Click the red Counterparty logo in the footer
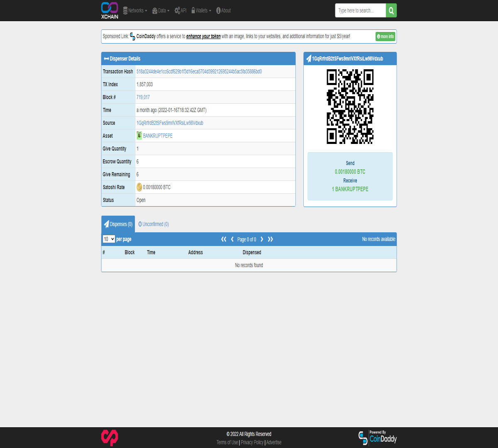The height and width of the screenshot is (448, 498). 110,438
